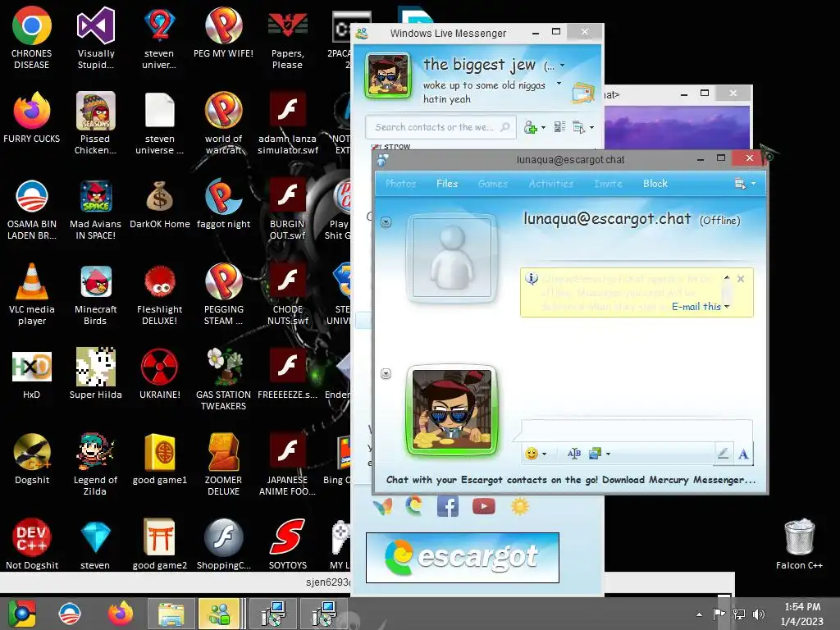Open the BURGIN OUT.swf flash file
This screenshot has width=840, height=630.
(x=288, y=209)
